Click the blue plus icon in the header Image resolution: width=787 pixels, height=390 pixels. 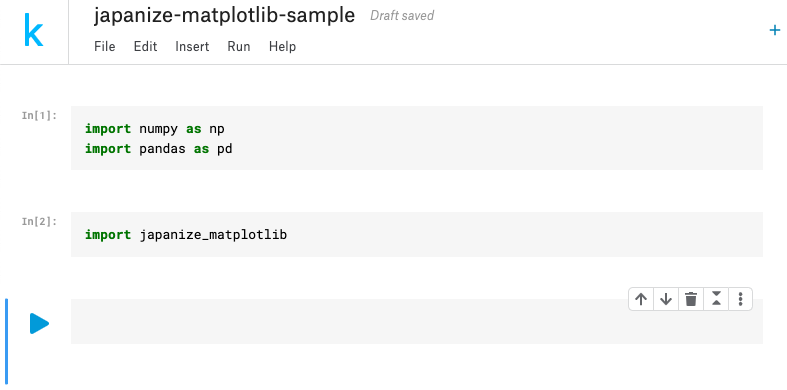pyautogui.click(x=774, y=31)
